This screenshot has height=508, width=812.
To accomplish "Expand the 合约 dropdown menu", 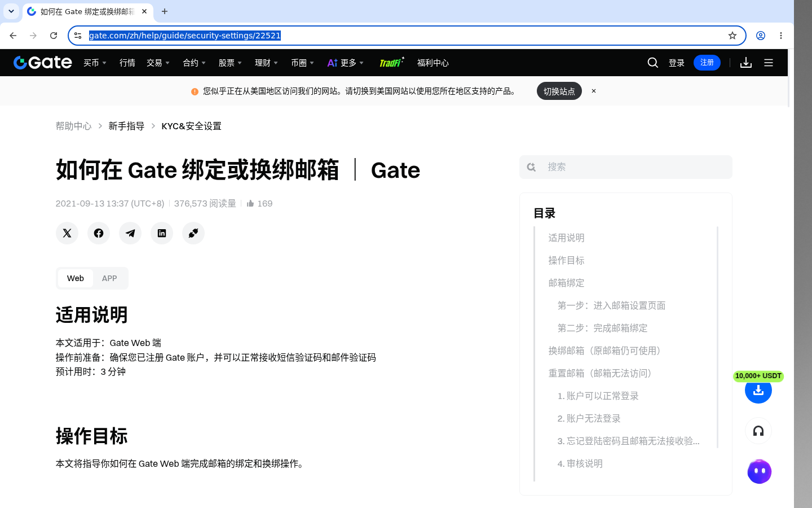I will [x=195, y=63].
